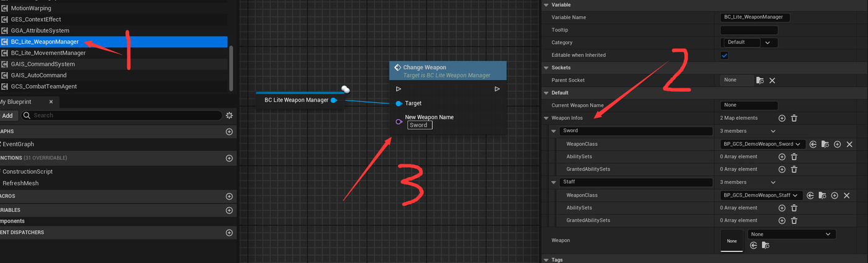Open Staff 3 members options dropdown

(773, 182)
